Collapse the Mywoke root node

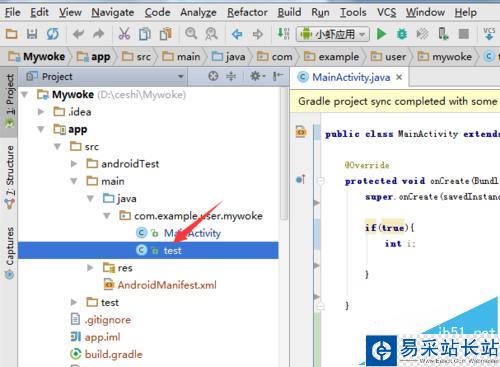pos(24,95)
